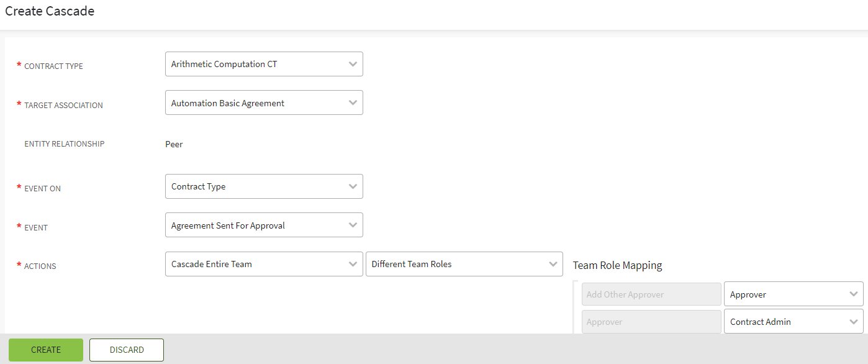868x364 pixels.
Task: Click the ACTIONS field label
Action: pos(40,266)
